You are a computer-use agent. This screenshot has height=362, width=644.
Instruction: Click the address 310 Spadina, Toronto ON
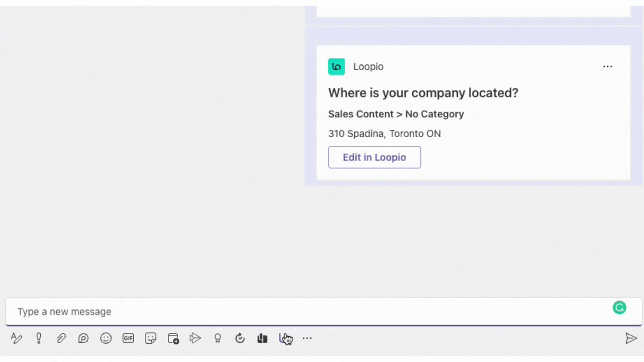click(385, 134)
